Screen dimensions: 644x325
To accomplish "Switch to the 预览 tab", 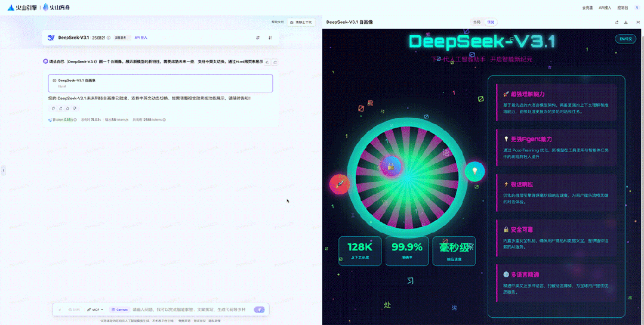I will (491, 22).
